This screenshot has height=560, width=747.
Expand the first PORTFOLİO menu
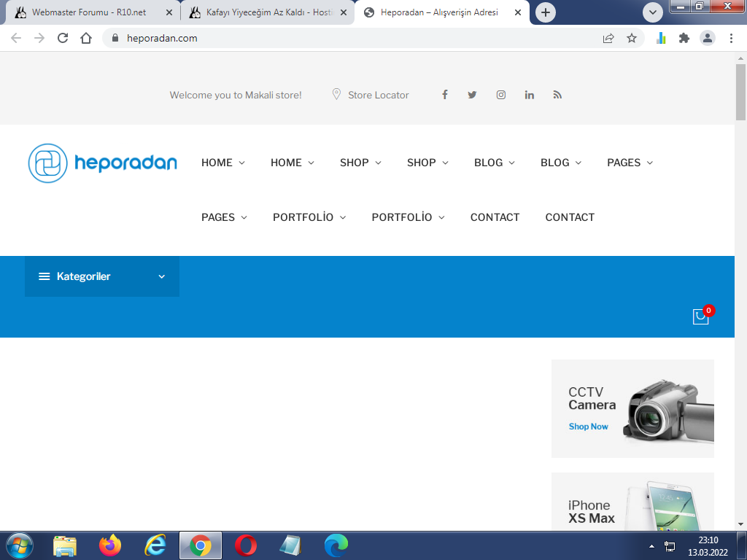(309, 217)
